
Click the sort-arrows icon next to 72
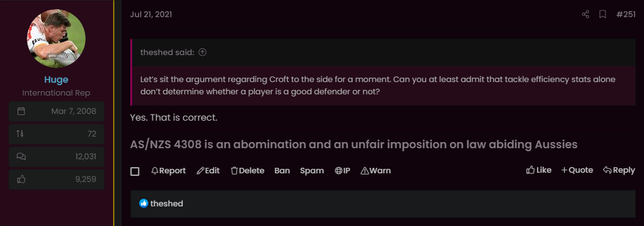pyautogui.click(x=20, y=134)
